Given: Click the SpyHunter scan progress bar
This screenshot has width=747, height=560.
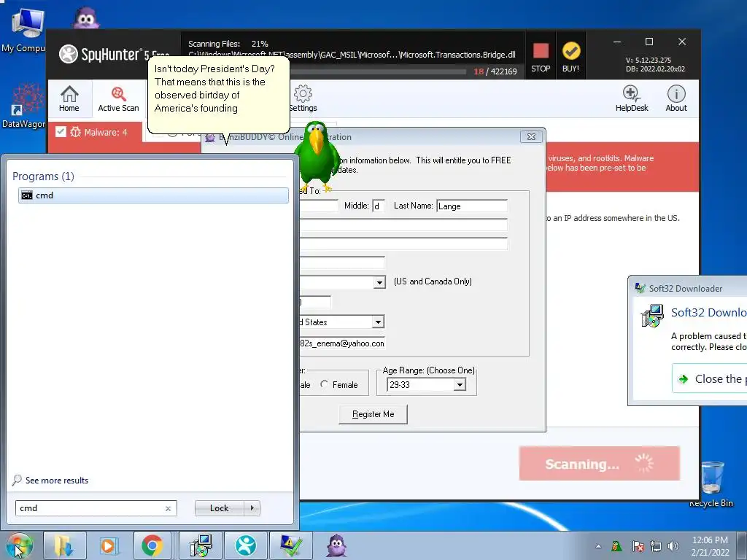Looking at the screenshot, I should pos(379,72).
